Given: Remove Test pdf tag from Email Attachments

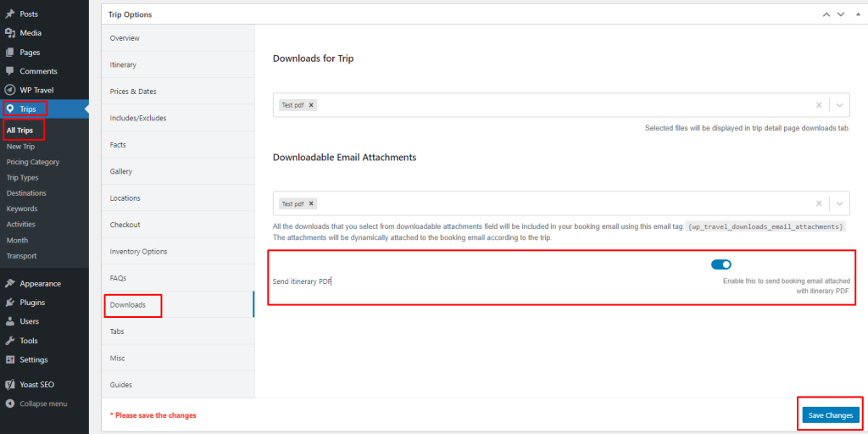Looking at the screenshot, I should (311, 203).
